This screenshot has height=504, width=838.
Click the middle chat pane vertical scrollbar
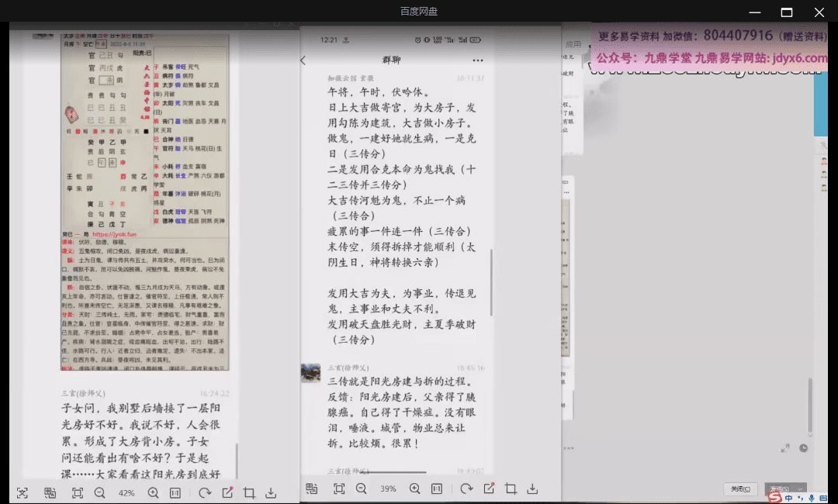[490, 271]
